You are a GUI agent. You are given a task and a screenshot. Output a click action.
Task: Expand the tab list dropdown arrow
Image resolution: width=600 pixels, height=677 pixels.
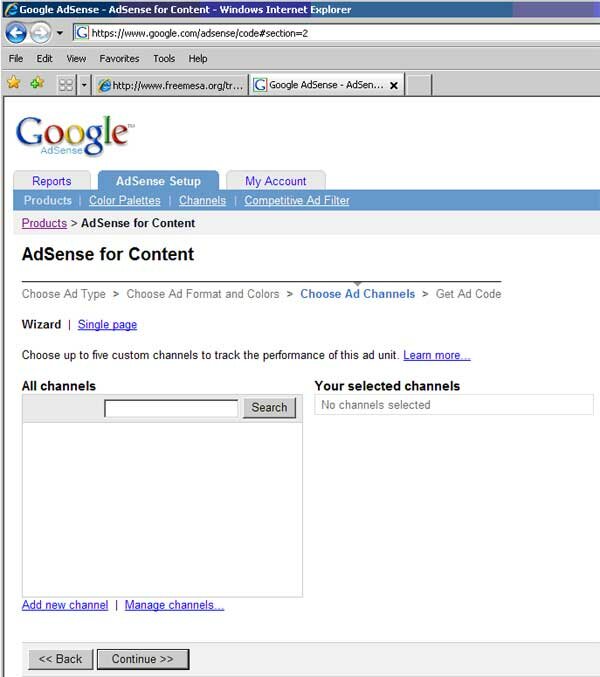[x=84, y=85]
